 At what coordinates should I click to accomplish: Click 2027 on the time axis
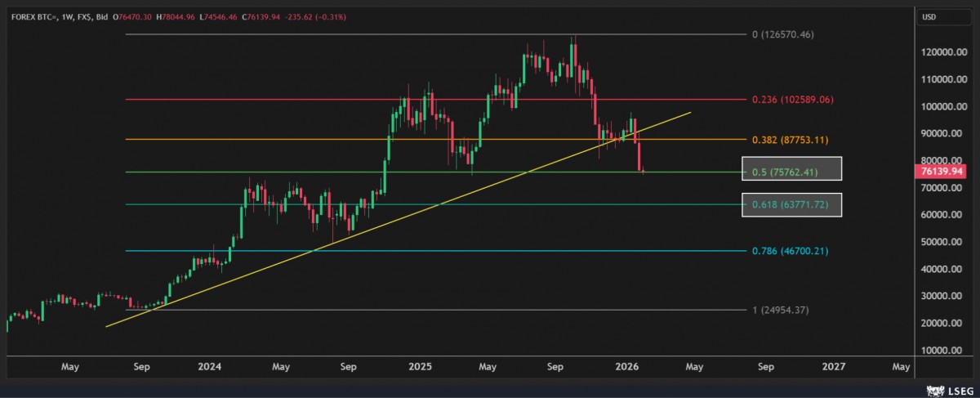point(833,368)
